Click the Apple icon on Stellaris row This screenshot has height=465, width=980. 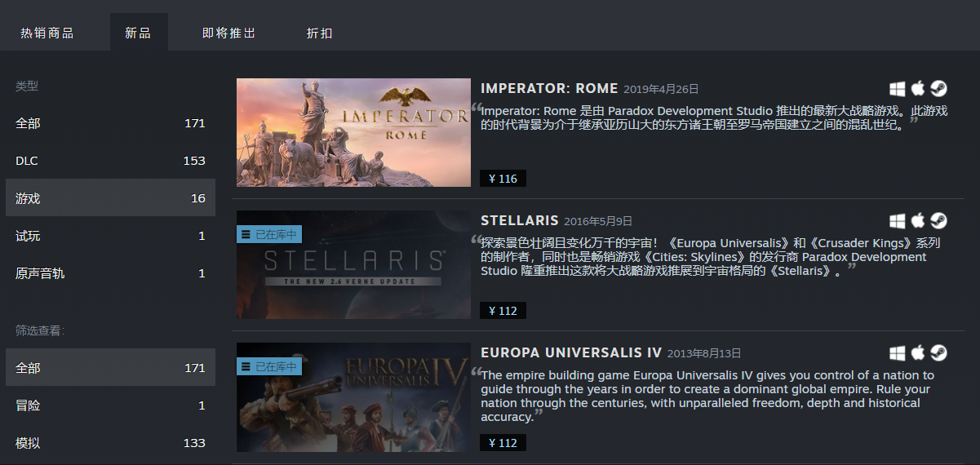click(x=918, y=220)
